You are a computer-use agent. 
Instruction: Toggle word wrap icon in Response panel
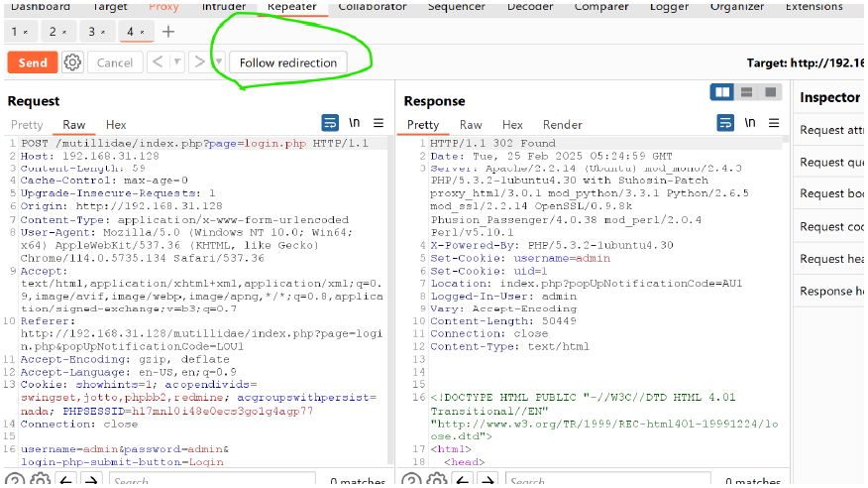[x=725, y=122]
